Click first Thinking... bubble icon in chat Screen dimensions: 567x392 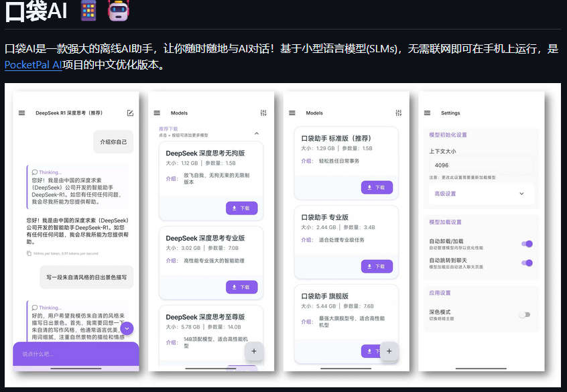35,172
